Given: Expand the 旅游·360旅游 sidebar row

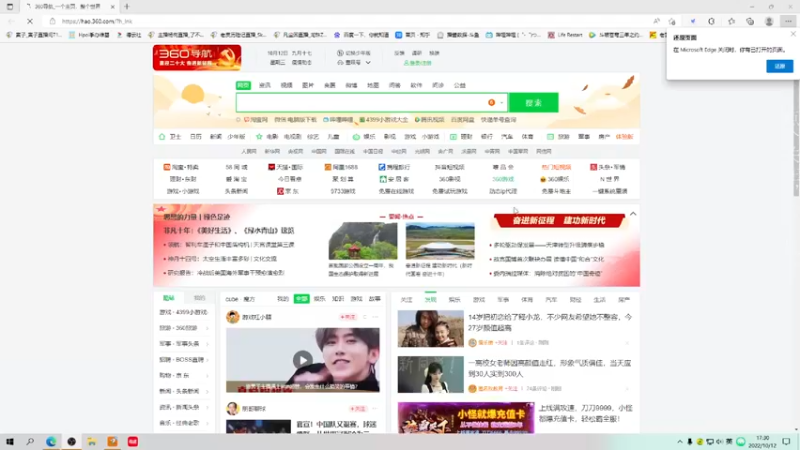Looking at the screenshot, I should click(207, 328).
